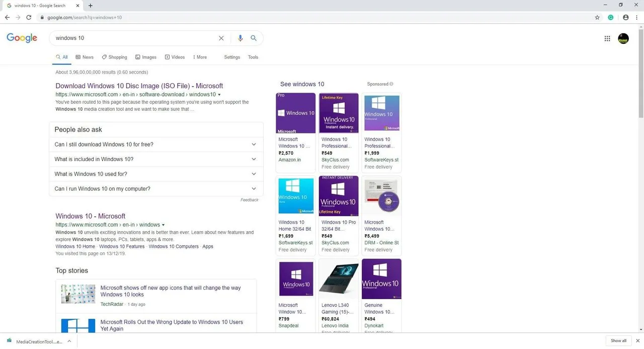Expand "Can I run Windows 10 on my computer?"
The image size is (644, 349).
[x=156, y=189]
